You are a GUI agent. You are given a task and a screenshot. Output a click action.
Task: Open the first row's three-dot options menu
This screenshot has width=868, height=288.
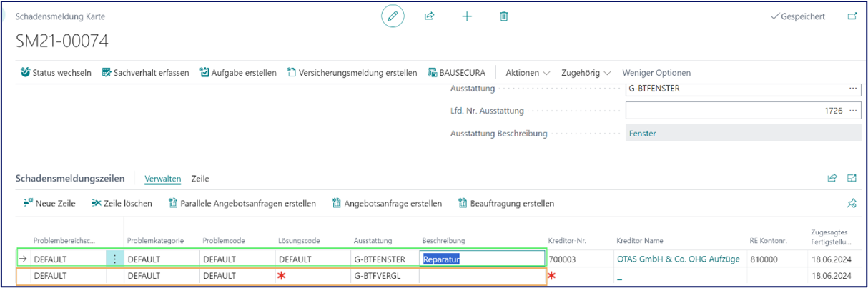point(115,259)
